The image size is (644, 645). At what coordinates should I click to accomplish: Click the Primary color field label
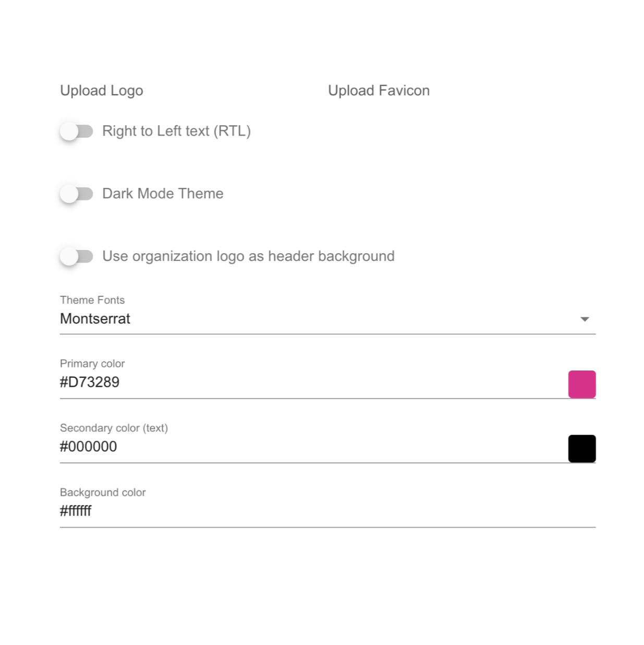pyautogui.click(x=92, y=364)
